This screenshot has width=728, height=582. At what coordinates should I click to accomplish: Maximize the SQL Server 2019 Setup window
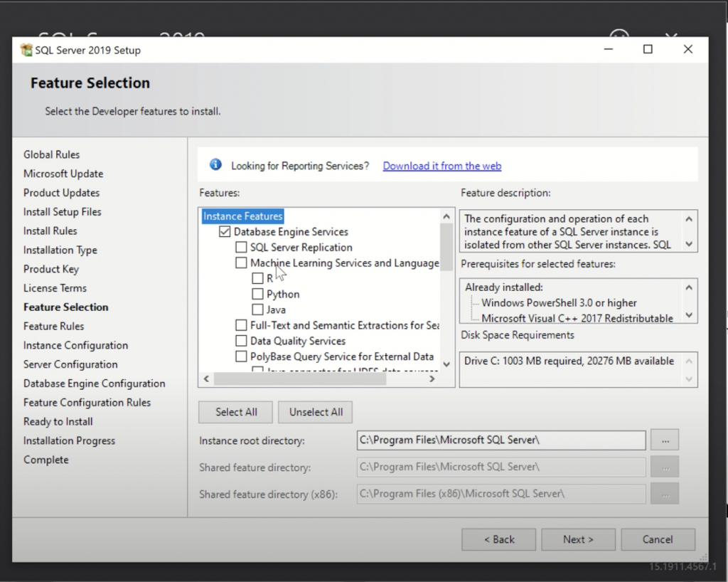click(648, 49)
